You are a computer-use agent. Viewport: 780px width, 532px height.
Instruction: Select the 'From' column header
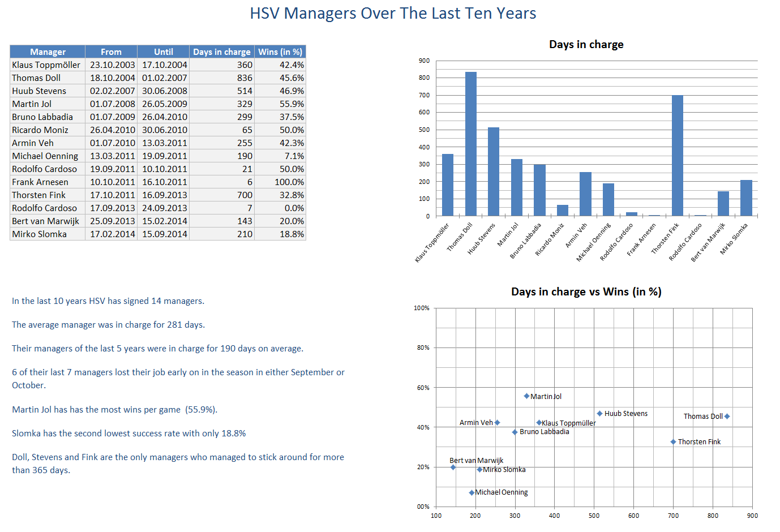[111, 52]
